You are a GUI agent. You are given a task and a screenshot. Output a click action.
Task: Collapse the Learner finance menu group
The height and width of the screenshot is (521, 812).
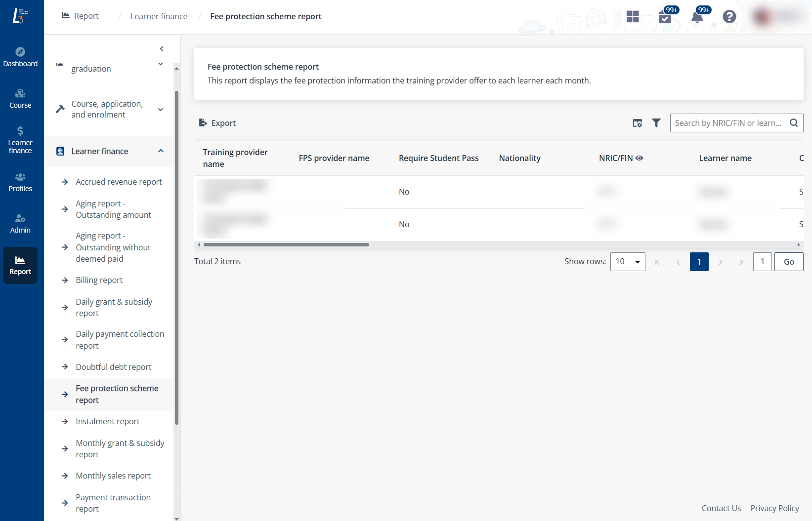tap(161, 151)
